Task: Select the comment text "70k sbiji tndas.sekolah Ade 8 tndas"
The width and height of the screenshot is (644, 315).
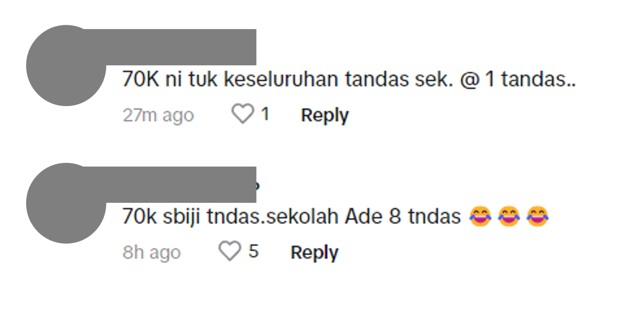Action: (292, 217)
